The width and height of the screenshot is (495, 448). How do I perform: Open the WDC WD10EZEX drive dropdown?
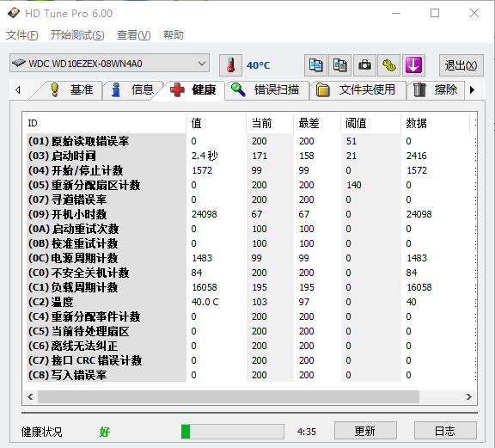pos(109,63)
